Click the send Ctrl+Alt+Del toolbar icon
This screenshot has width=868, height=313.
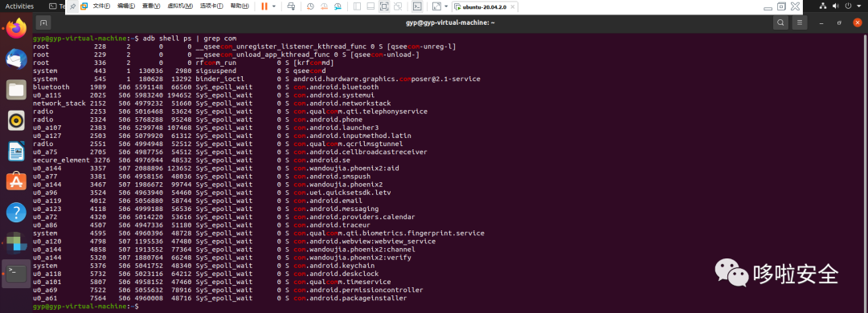292,6
